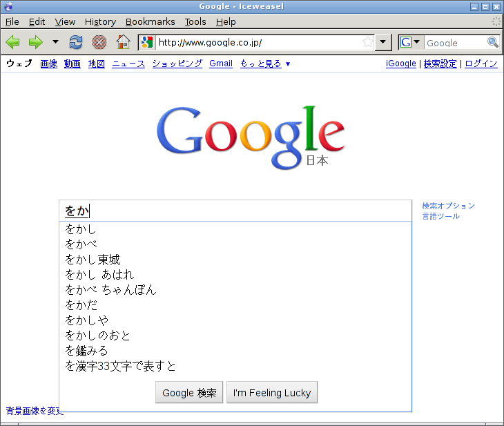Open the File menu
The image size is (504, 426).
12,22
